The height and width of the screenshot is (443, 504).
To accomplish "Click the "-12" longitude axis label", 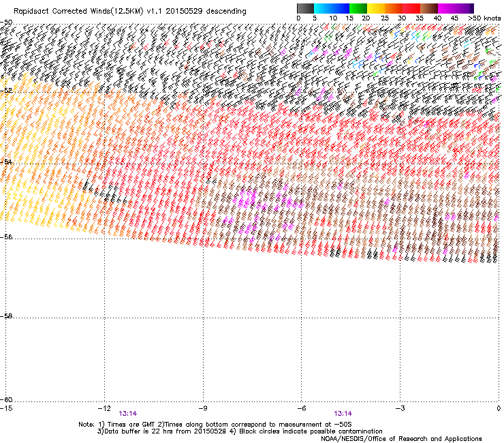I will coord(104,408).
